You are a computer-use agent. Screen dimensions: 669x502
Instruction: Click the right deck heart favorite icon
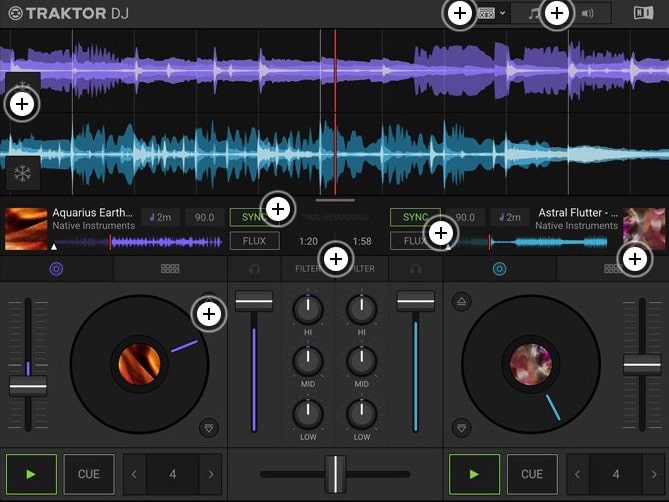click(x=461, y=427)
